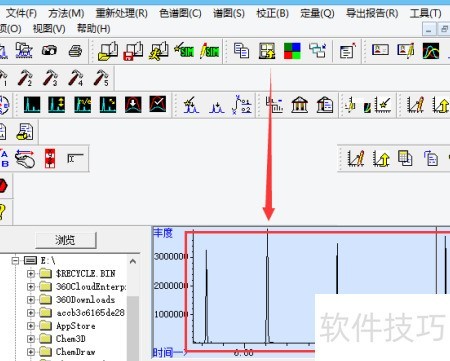Viewport: 450px width, 361px height.
Task: Select hammer tool number 3
Action: 50,78
